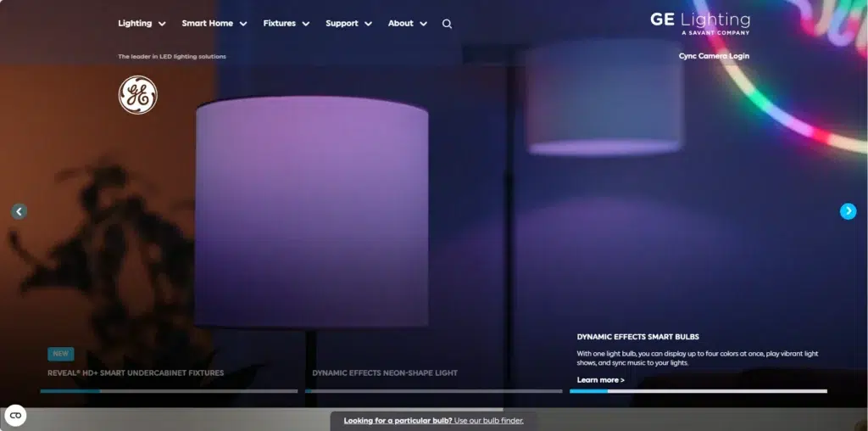Click the NEW badge label
868x431 pixels.
pos(61,354)
